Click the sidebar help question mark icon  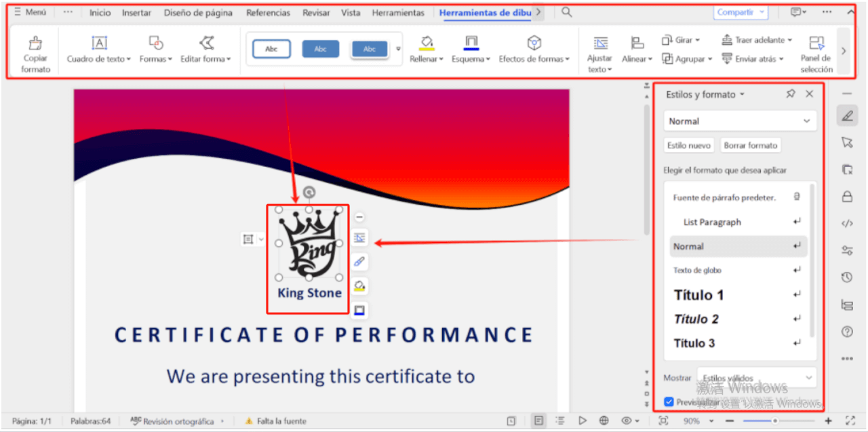[x=847, y=332]
